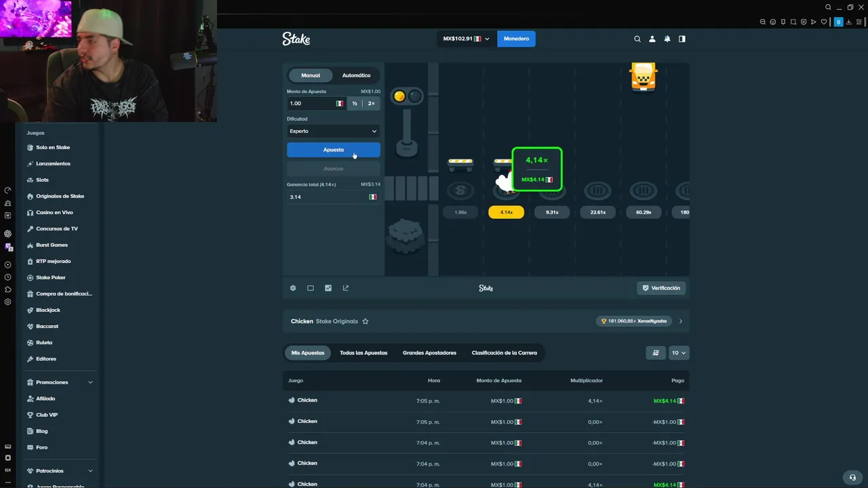Open Opera downloads icon
The height and width of the screenshot is (488, 868).
[x=849, y=22]
